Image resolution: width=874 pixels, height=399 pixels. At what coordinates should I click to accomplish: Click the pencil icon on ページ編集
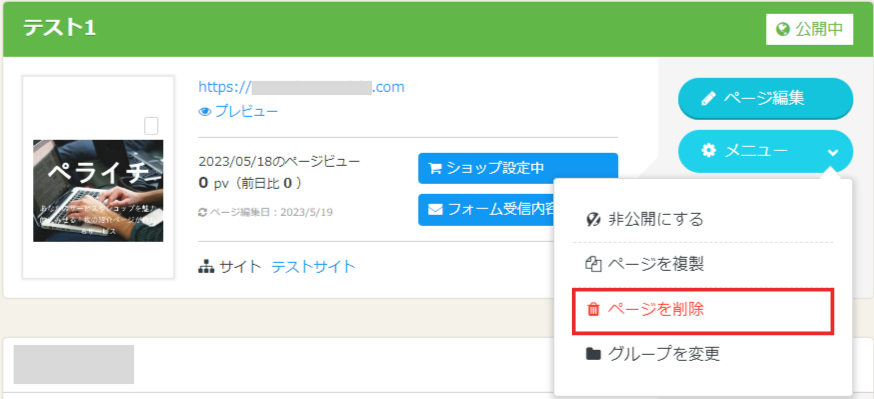pyautogui.click(x=708, y=99)
